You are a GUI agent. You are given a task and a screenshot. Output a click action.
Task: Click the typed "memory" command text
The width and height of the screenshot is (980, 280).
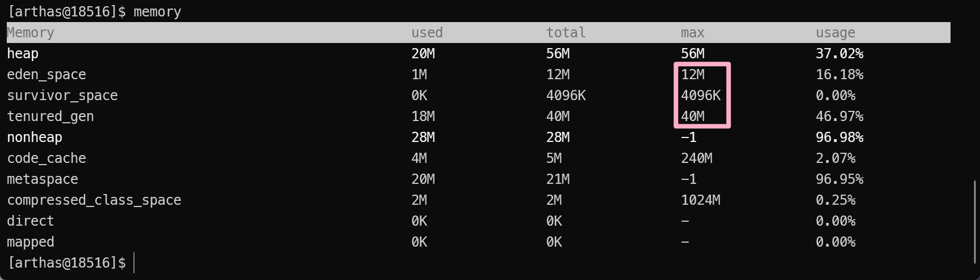[157, 12]
